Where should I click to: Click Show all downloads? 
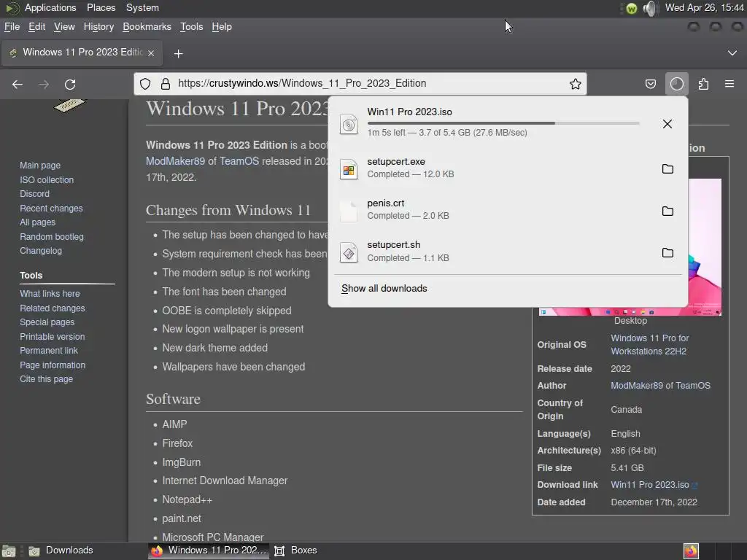click(384, 289)
